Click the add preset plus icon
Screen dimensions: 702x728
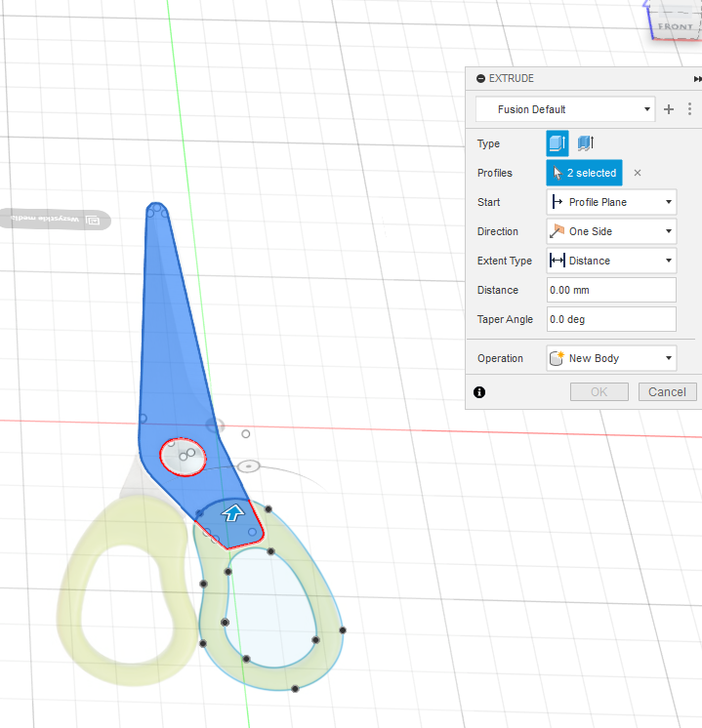coord(669,109)
